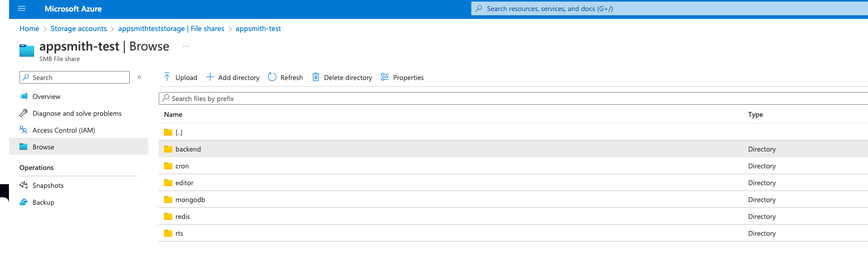The image size is (868, 261).
Task: Go to Home in the breadcrumb
Action: coord(29,29)
